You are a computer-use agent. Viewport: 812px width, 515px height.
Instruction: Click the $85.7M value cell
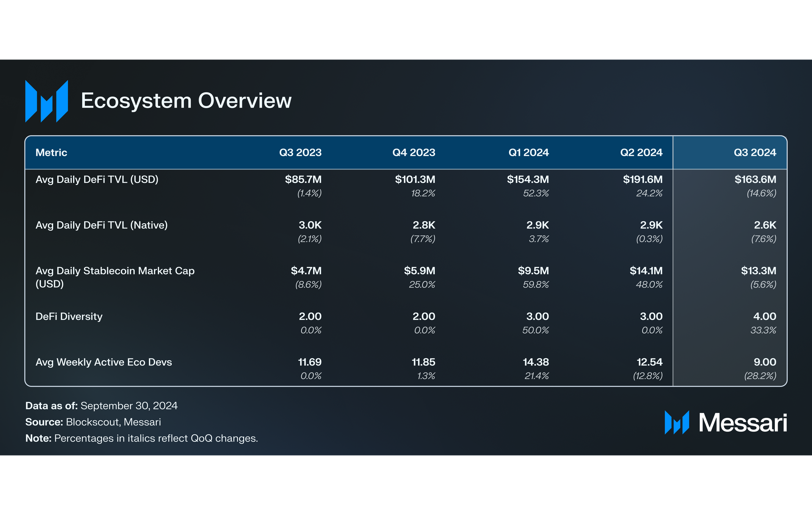[303, 180]
